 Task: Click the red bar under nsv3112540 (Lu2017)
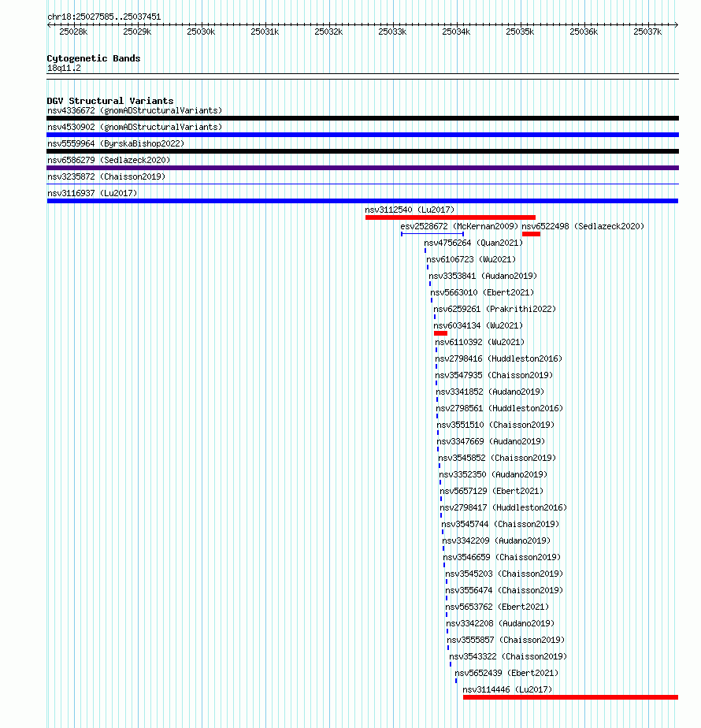451,217
